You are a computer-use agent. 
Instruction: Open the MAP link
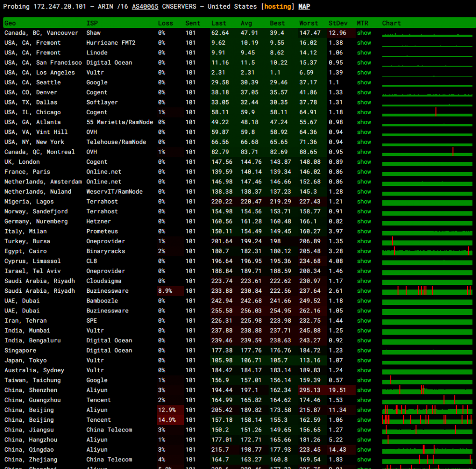pyautogui.click(x=304, y=6)
